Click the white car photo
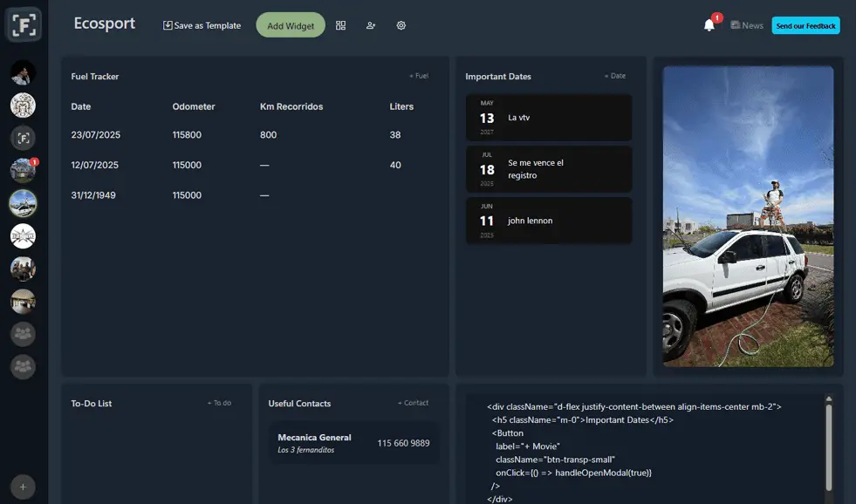 tap(748, 216)
